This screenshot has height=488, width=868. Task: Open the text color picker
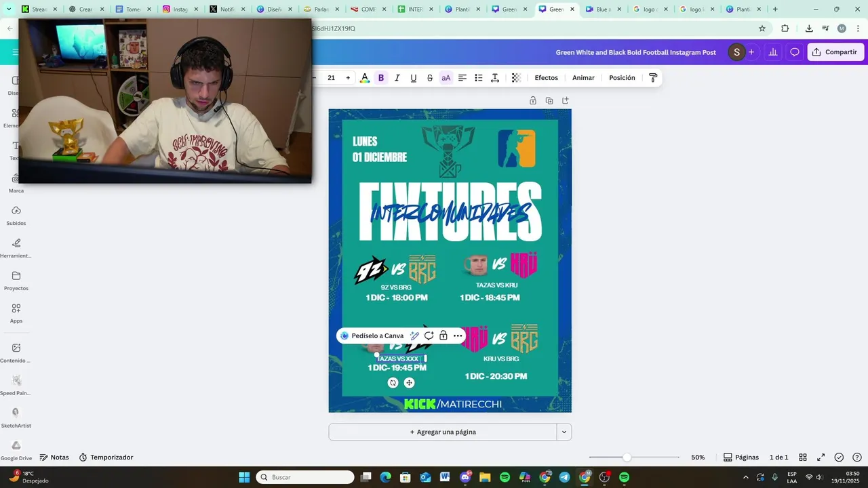(364, 78)
